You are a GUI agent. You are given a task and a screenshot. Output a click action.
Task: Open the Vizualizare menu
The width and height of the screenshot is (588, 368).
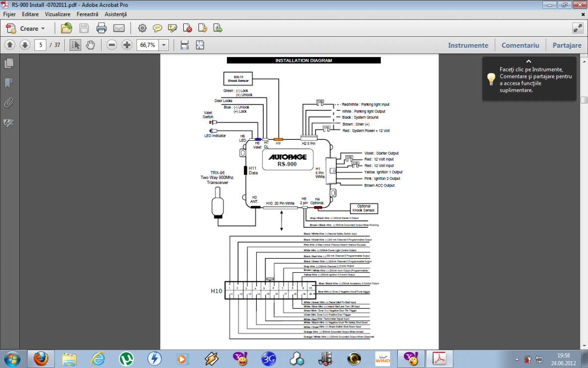(58, 15)
